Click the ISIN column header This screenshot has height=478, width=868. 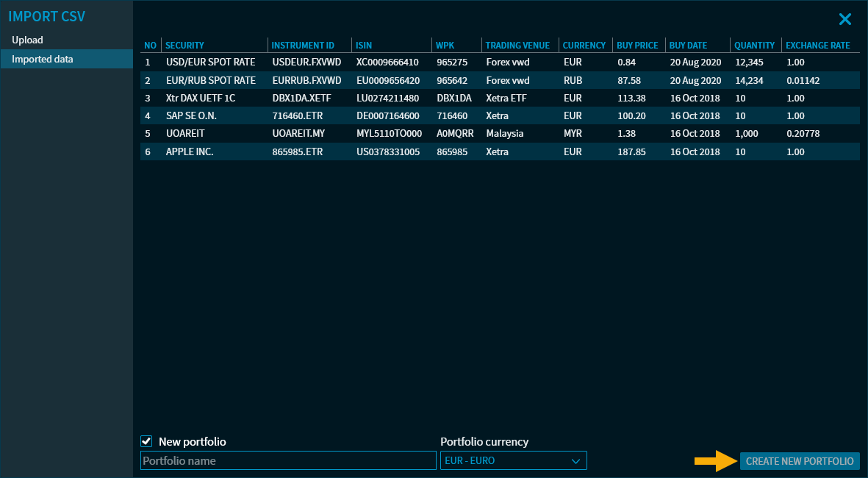pos(364,46)
